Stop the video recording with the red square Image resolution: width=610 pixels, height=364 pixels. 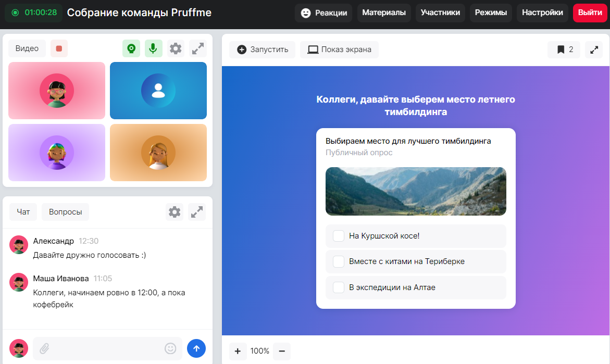click(x=59, y=48)
